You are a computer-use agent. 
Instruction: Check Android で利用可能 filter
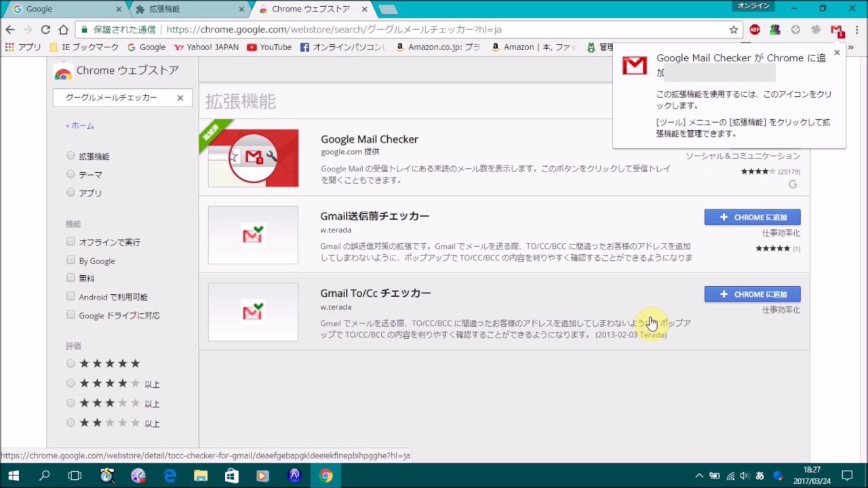click(71, 297)
